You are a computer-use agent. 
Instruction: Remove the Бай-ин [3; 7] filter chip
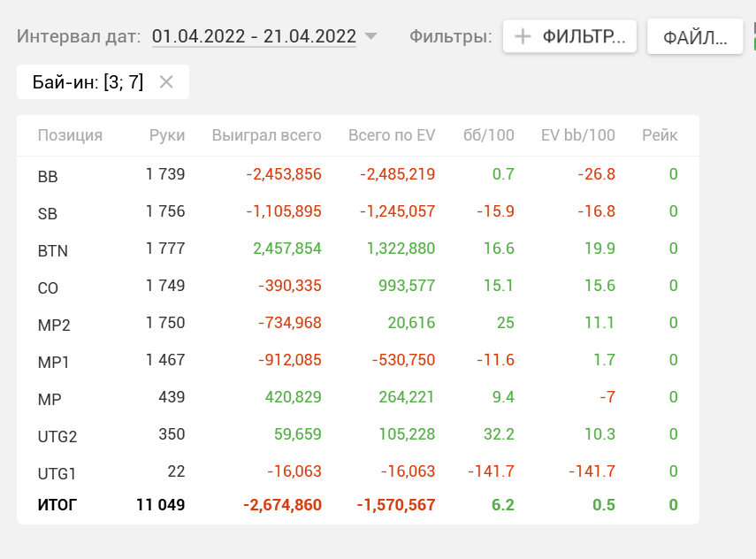[x=166, y=82]
